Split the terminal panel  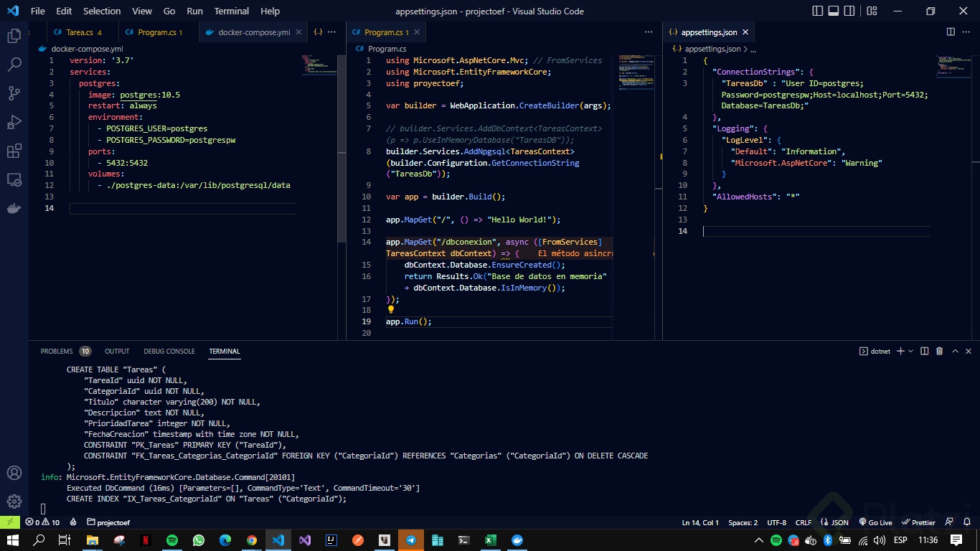click(x=924, y=351)
